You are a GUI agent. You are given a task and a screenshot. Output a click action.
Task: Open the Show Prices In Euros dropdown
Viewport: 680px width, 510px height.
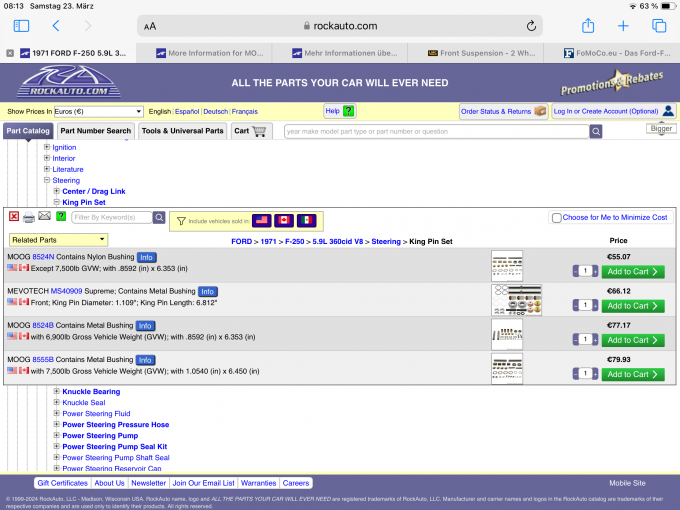pos(98,111)
